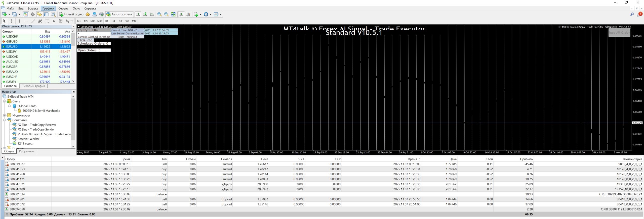The width and height of the screenshot is (644, 219).
Task: Open the Сервис menu
Action: tap(63, 8)
